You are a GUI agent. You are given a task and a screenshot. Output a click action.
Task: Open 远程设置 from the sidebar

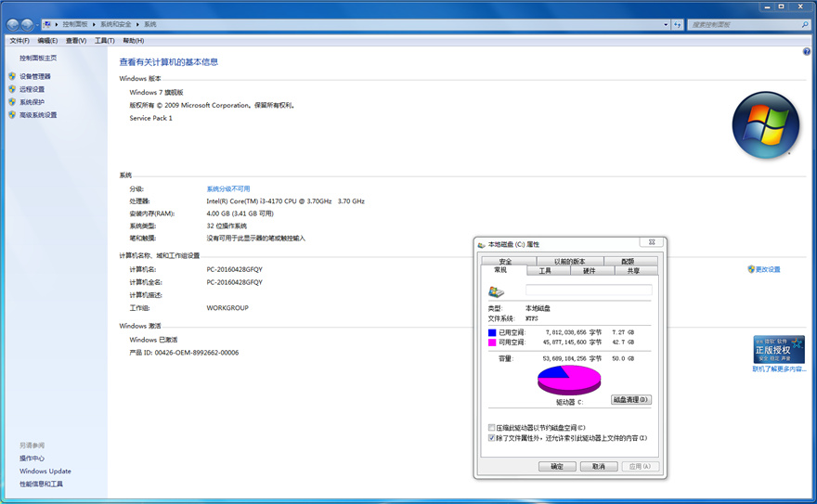tap(32, 89)
